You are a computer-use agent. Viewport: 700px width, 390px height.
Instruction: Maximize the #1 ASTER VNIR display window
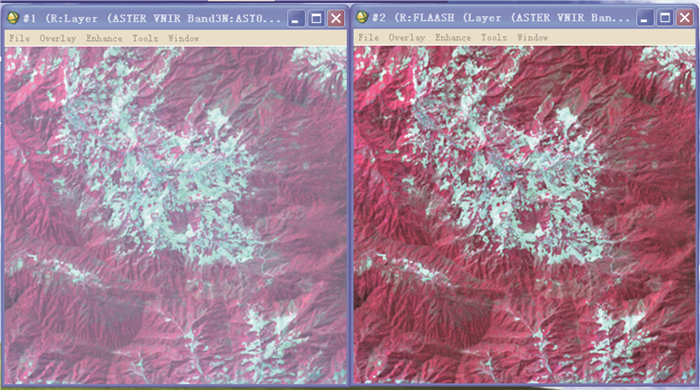tap(316, 19)
